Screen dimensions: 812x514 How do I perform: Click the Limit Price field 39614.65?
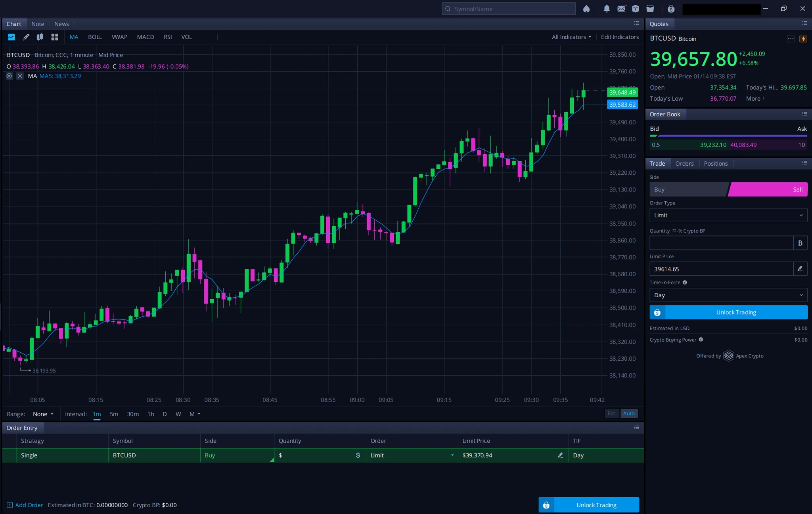click(x=721, y=269)
